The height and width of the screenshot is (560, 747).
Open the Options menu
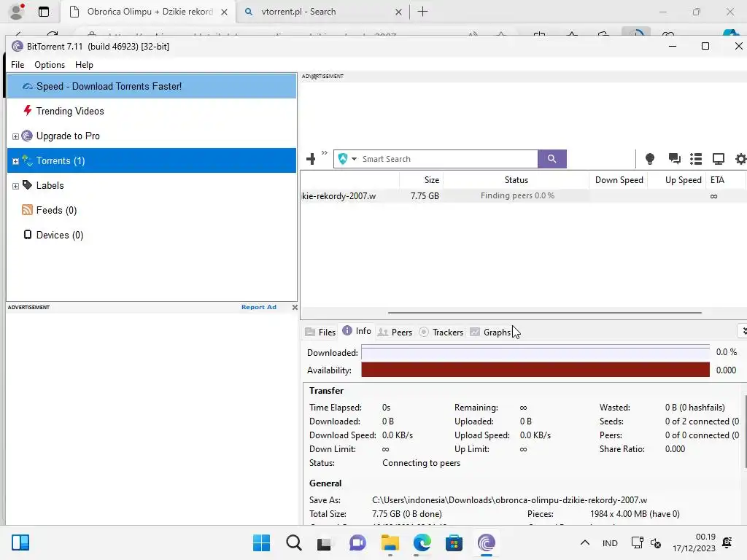coord(50,65)
